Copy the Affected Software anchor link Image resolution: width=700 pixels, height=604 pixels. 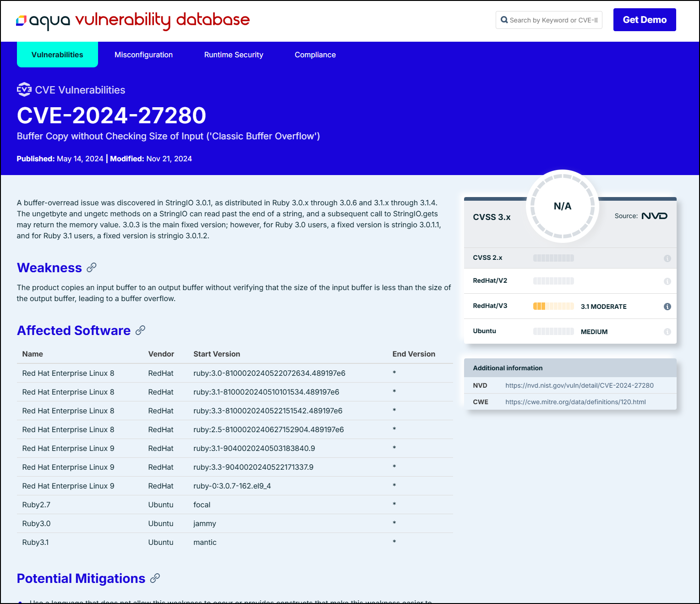pyautogui.click(x=141, y=330)
